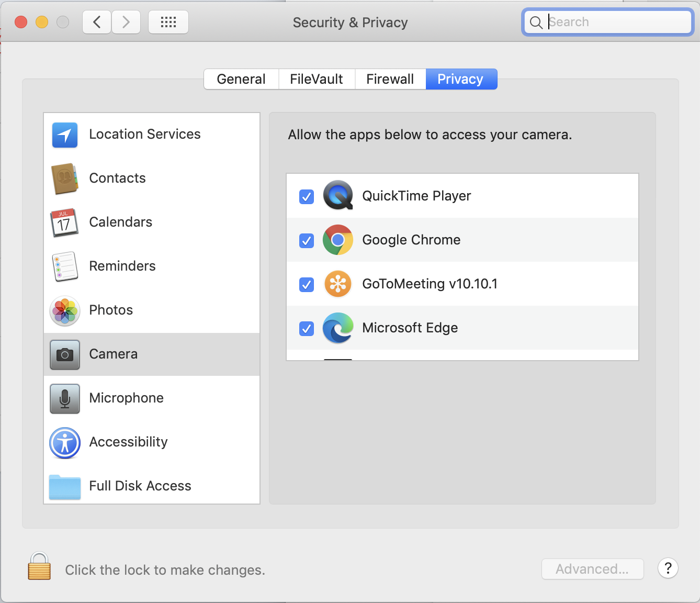700x603 pixels.
Task: Uncheck Google Chrome camera access
Action: (307, 240)
